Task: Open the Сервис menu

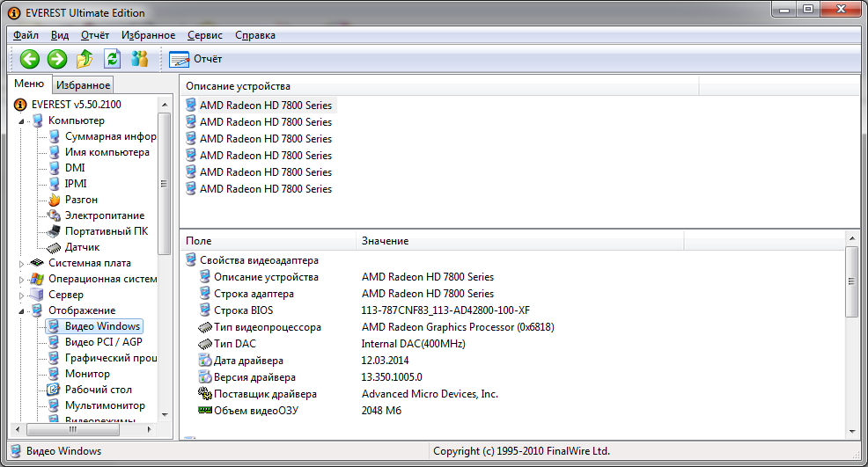Action: [205, 35]
